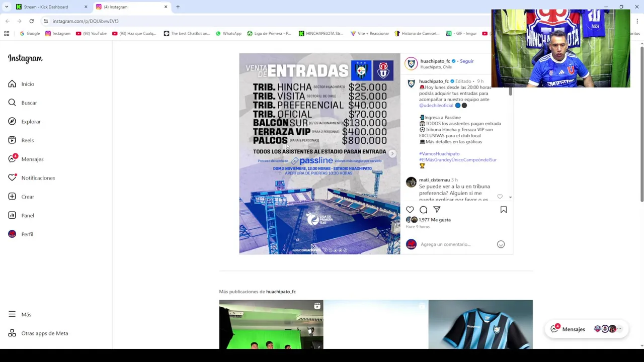The height and width of the screenshot is (362, 644).
Task: Open huachipato_fc username in caption
Action: [x=434, y=81]
